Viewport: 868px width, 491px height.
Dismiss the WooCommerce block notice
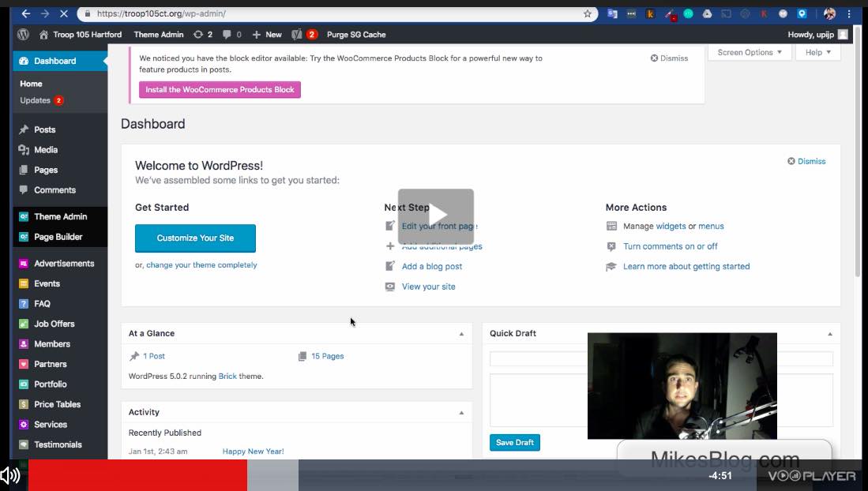coord(669,58)
